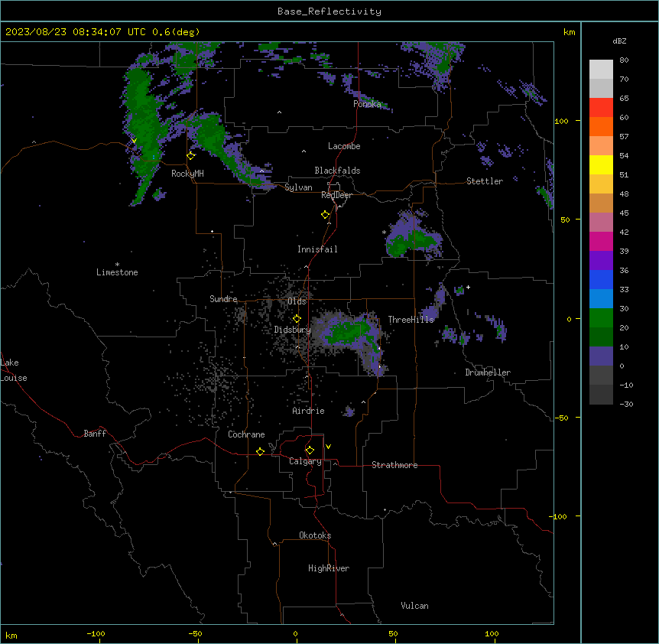659x644 pixels.
Task: Select the dark orange 57–60 dBZ legend swatch
Action: click(601, 126)
